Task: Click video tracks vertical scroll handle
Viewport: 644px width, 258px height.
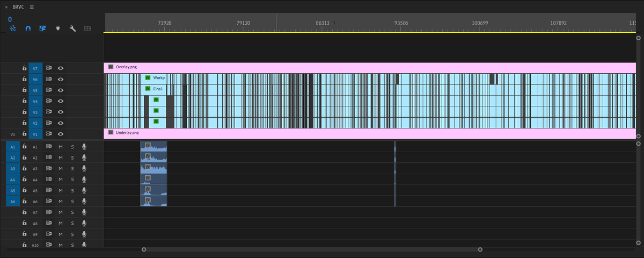Action: [x=639, y=38]
